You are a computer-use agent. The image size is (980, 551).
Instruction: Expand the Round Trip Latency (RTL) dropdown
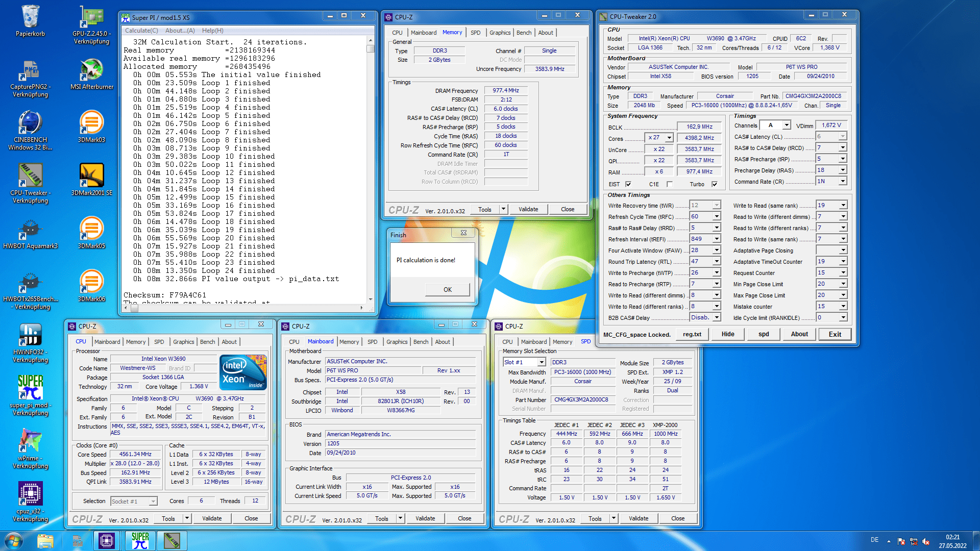[717, 261]
